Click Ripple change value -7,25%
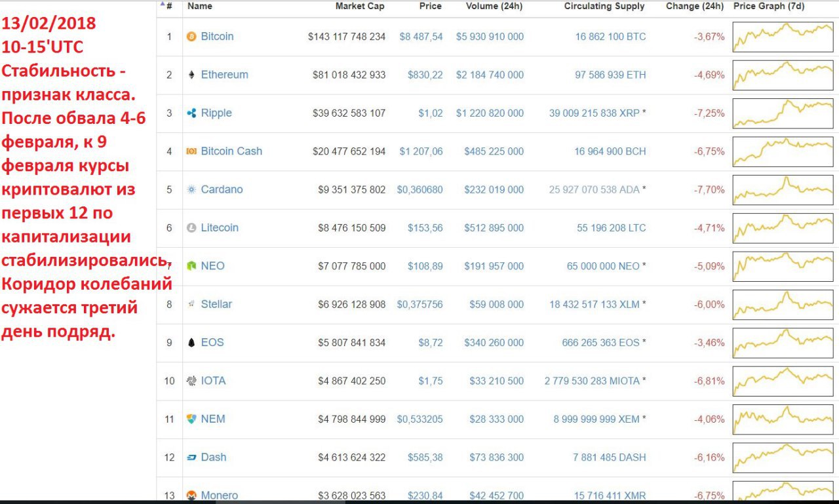This screenshot has width=839, height=504. [x=709, y=113]
